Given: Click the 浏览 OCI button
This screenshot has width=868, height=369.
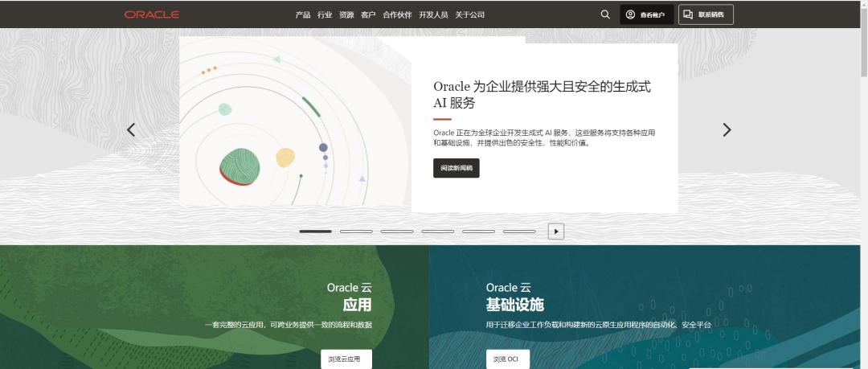Looking at the screenshot, I should [508, 359].
